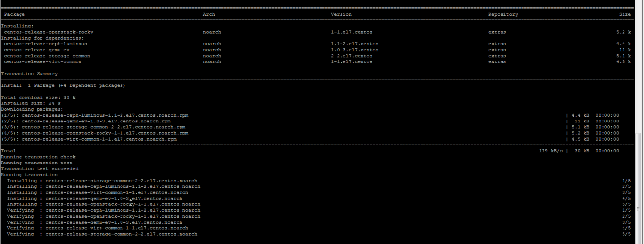
Task: Click the 'Downloading packages:' line
Action: [x=32, y=109]
